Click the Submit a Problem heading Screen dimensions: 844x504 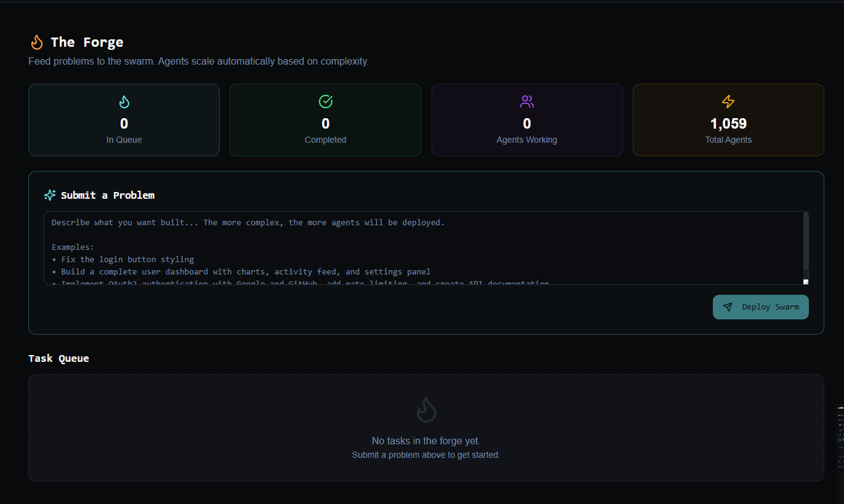click(108, 195)
